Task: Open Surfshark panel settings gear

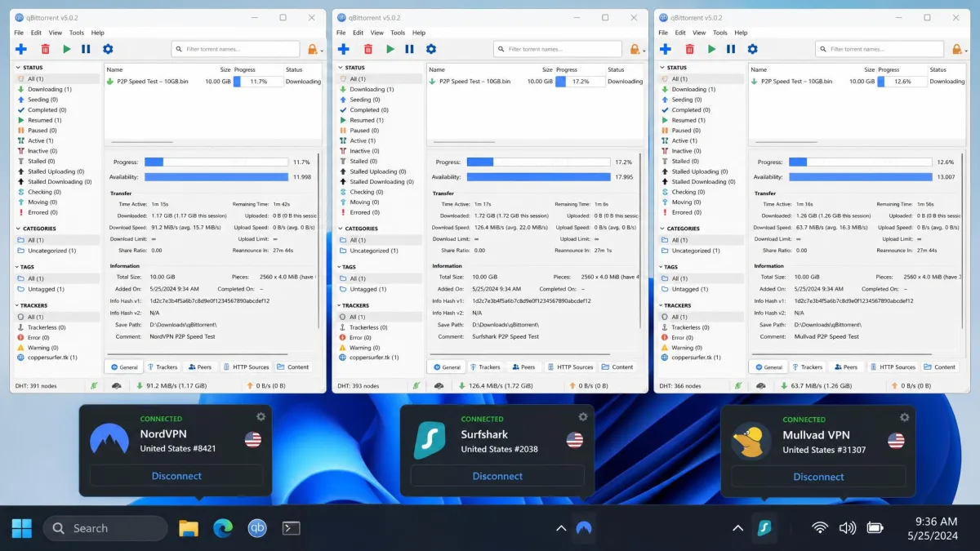Action: 583,416
